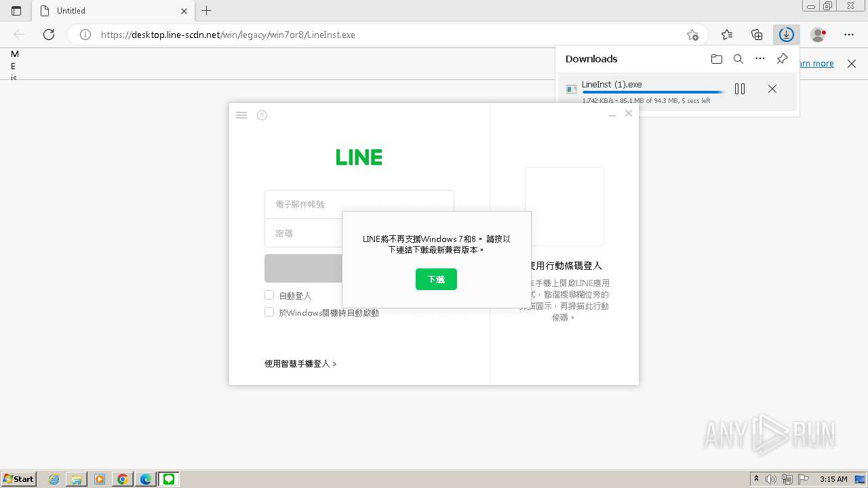Image resolution: width=868 pixels, height=488 pixels.
Task: Pin the Downloads panel
Action: [782, 59]
